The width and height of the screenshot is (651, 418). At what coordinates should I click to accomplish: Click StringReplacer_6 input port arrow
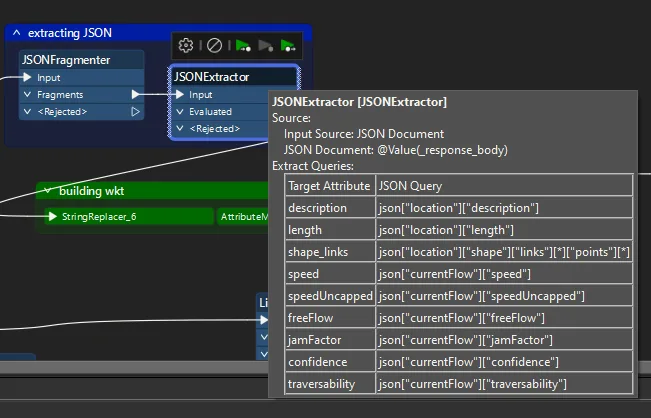52,216
